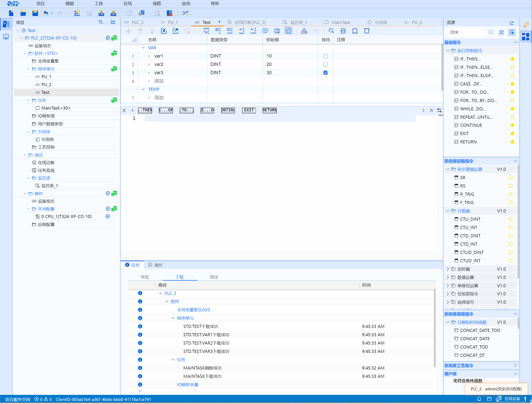
Task: Insert the RETURN snippet button
Action: point(269,110)
